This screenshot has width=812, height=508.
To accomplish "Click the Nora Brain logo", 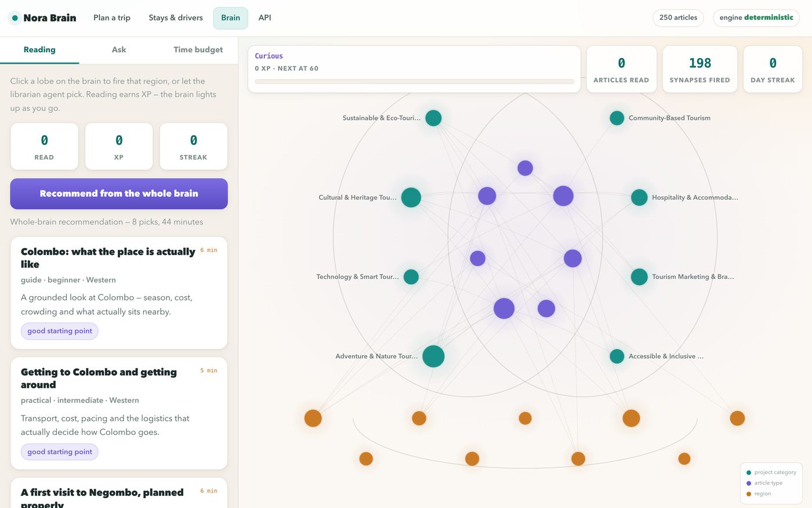I will coord(43,18).
